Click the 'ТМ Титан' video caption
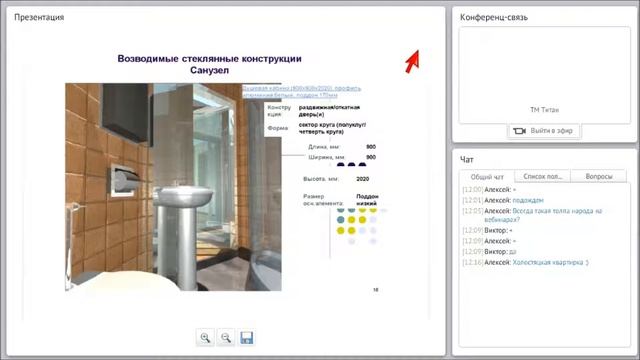Image resolution: width=640 pixels, height=360 pixels. click(x=544, y=110)
